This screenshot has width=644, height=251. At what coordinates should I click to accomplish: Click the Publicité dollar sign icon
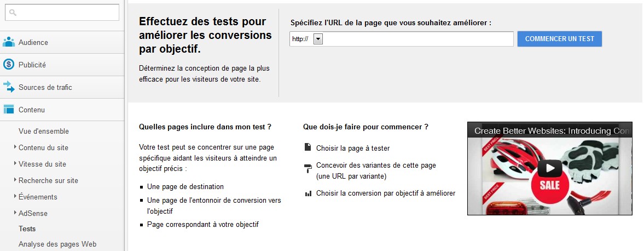(x=9, y=65)
